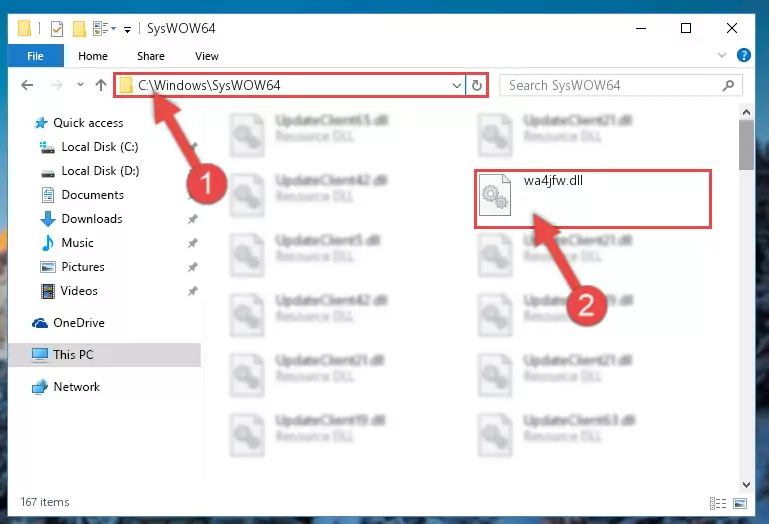Click the Music note icon
The image size is (769, 524).
point(48,243)
